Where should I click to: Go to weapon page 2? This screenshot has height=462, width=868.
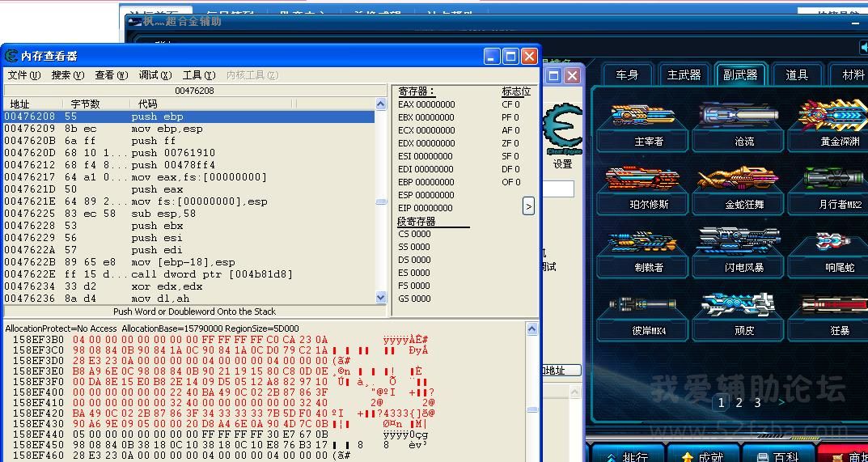coord(739,402)
